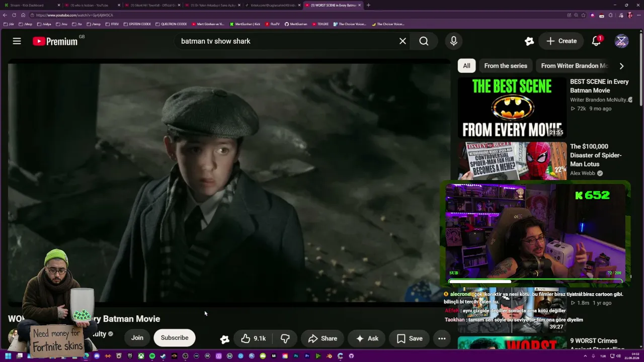Open the MertGunhan | Kick bookmark
The height and width of the screenshot is (362, 644).
point(245,24)
